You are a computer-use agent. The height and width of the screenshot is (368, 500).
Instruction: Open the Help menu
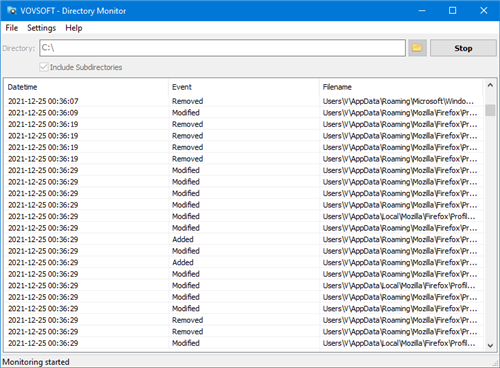click(x=74, y=28)
